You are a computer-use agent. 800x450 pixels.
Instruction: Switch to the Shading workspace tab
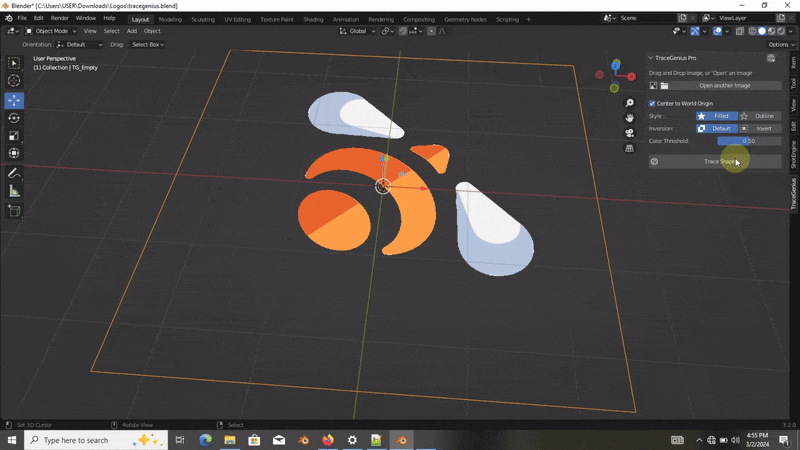(313, 19)
